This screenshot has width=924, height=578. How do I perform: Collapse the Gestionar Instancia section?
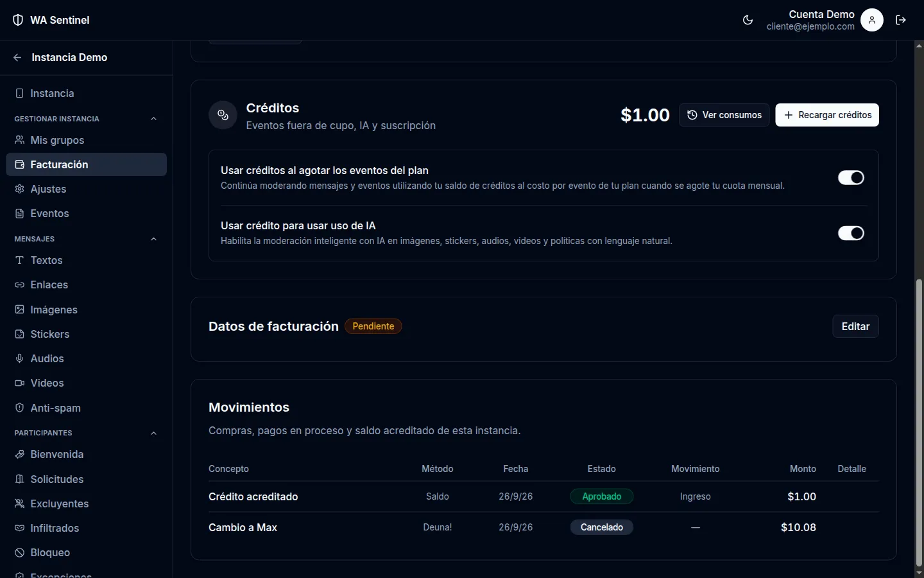point(153,119)
